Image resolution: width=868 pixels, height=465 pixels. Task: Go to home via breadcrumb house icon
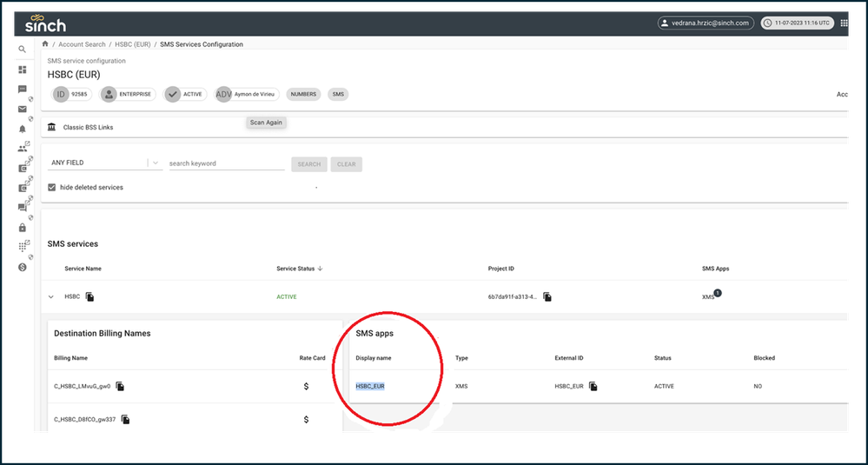[45, 43]
